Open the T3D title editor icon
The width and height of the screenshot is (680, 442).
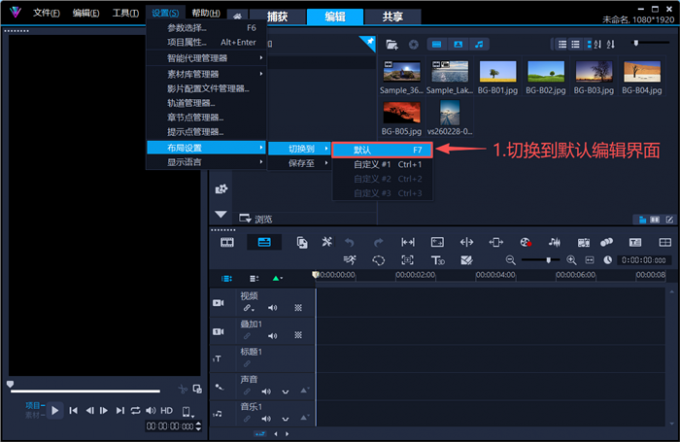438,260
